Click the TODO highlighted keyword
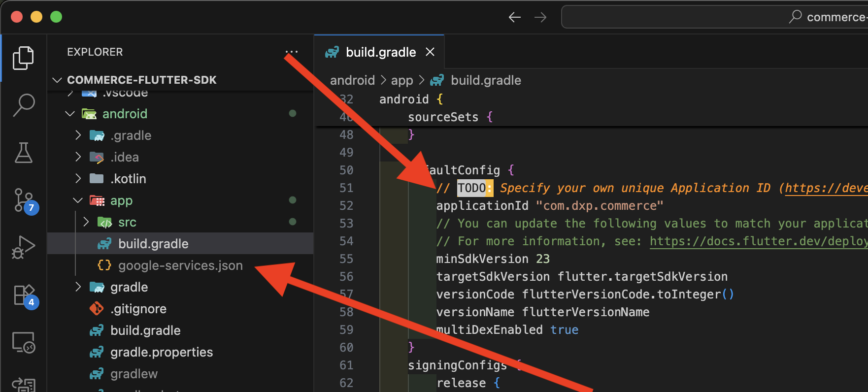The width and height of the screenshot is (868, 392). pos(471,188)
